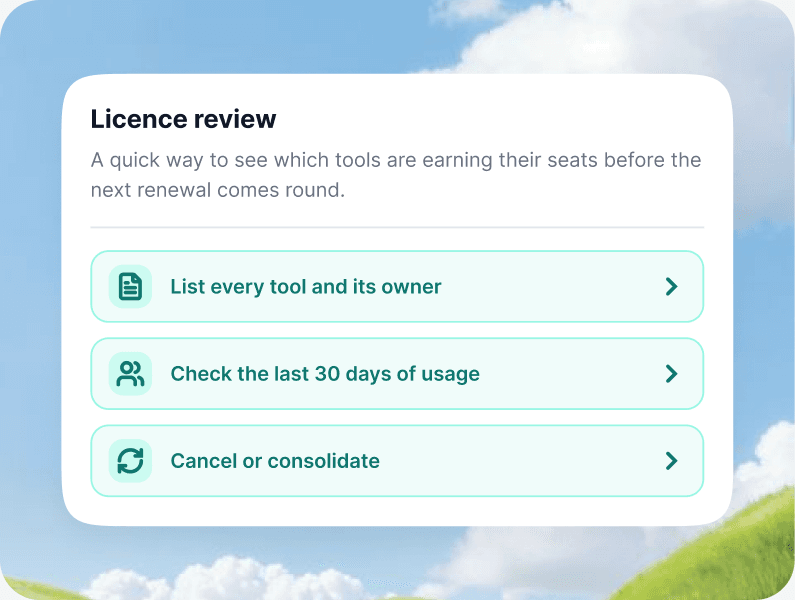Click empty space inside List every tool row
Image resolution: width=795 pixels, height=600 pixels.
point(553,287)
